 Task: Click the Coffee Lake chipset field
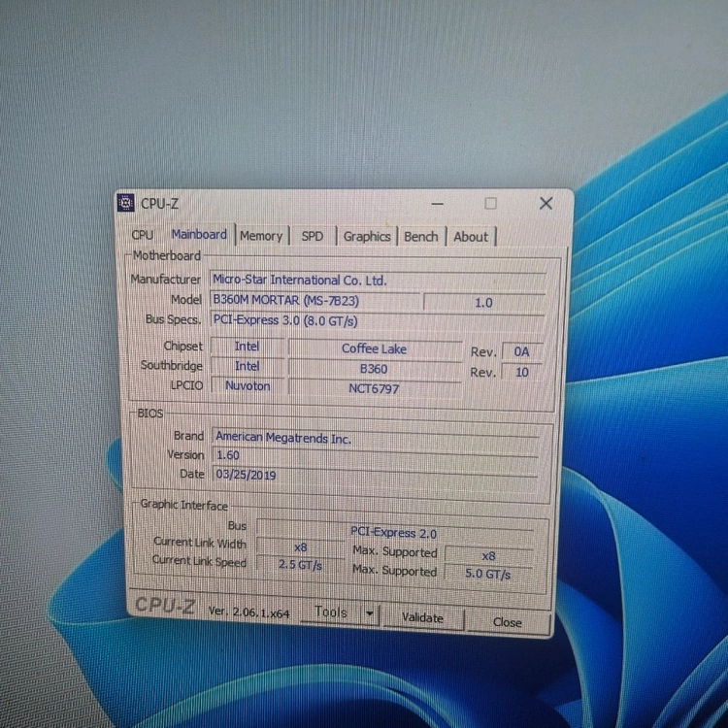tap(375, 348)
